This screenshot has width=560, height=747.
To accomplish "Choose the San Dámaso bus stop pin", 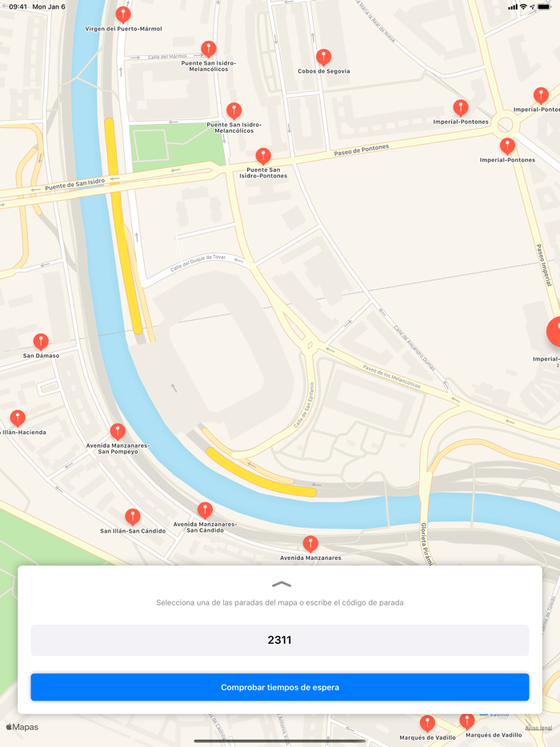I will (x=41, y=342).
